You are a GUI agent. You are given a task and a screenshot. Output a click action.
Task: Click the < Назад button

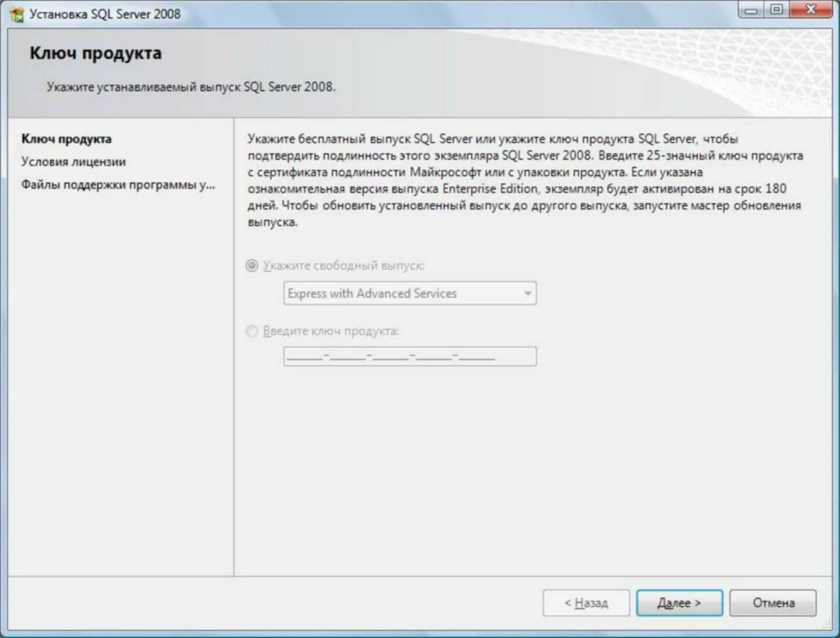coord(586,603)
